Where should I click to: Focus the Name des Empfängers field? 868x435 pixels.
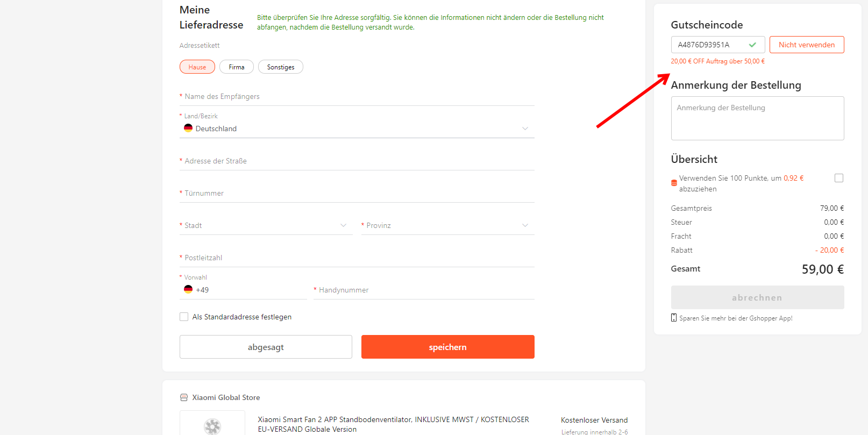357,96
